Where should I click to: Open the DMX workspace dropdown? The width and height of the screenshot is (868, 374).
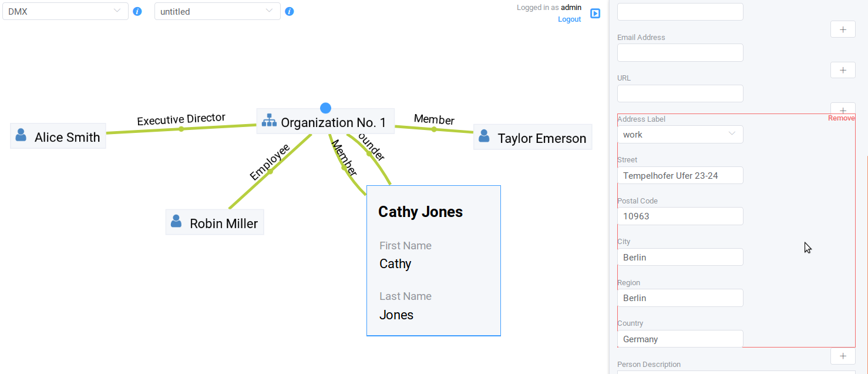65,11
